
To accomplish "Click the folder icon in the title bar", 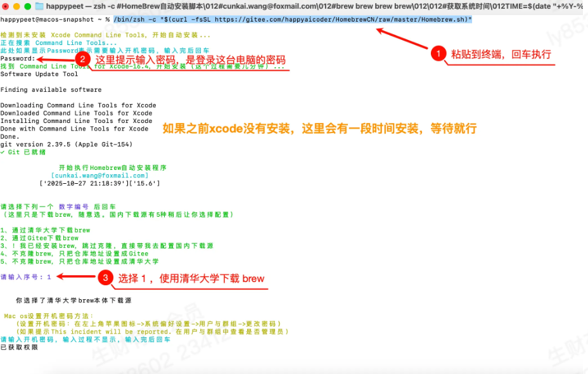I will click(x=39, y=6).
